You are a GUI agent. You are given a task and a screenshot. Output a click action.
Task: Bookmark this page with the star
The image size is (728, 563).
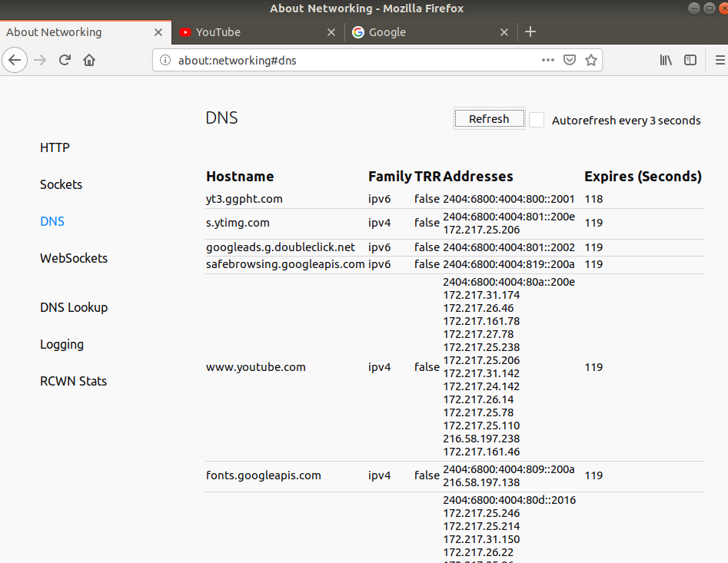tap(591, 60)
